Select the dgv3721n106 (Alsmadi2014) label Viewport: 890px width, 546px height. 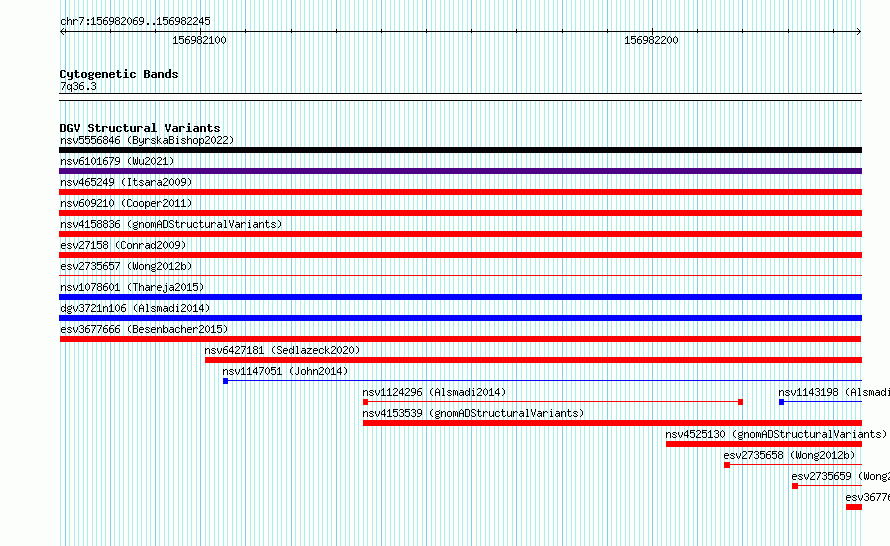pyautogui.click(x=135, y=308)
